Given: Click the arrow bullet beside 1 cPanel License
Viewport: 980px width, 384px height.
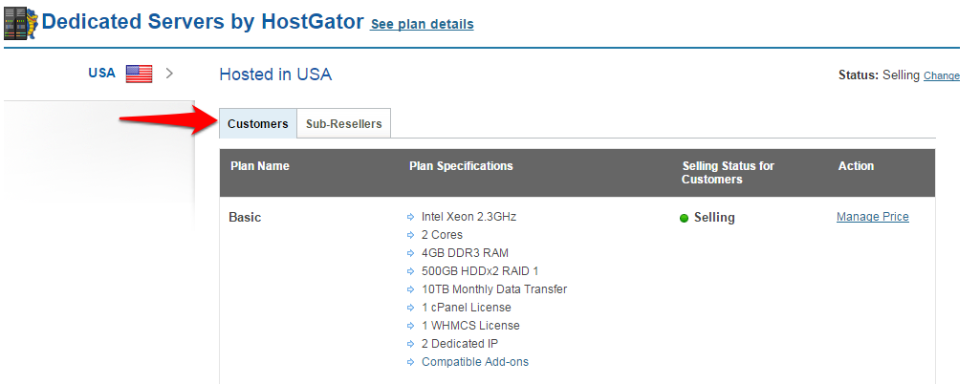Looking at the screenshot, I should [410, 308].
